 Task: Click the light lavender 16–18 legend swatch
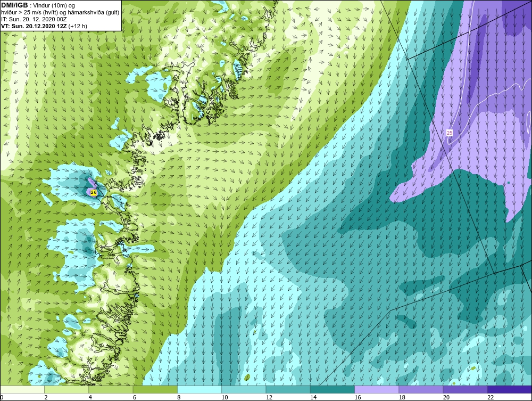click(x=377, y=389)
